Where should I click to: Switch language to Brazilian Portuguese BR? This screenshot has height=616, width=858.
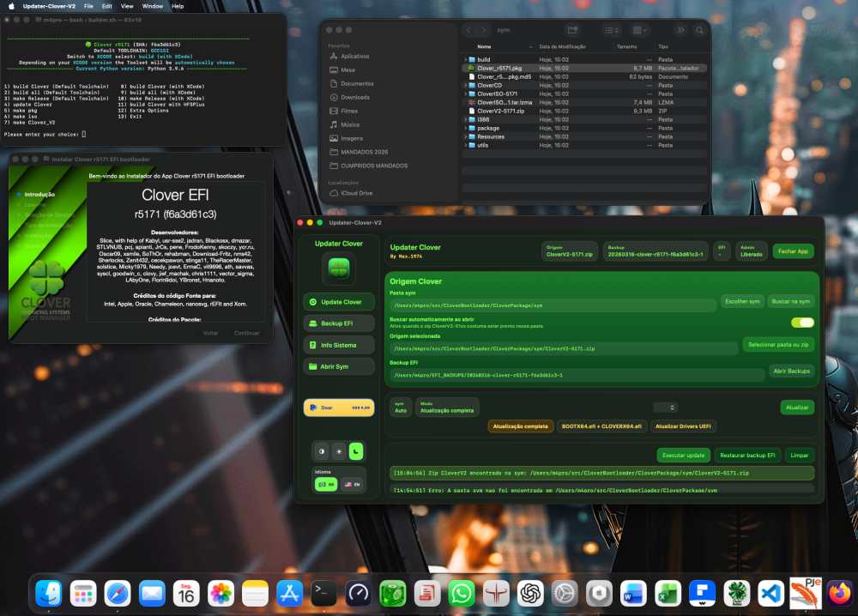coord(326,484)
